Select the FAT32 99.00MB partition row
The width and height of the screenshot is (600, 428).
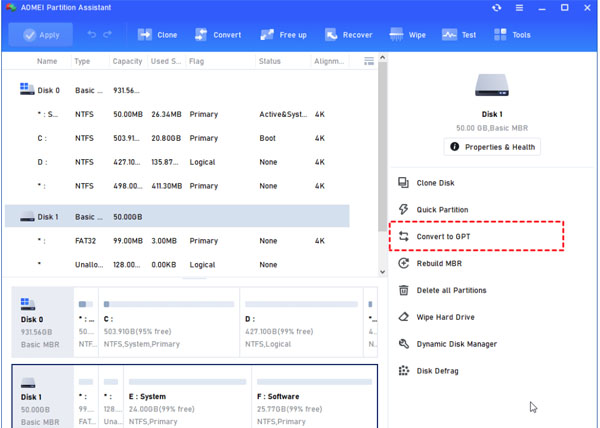click(177, 241)
